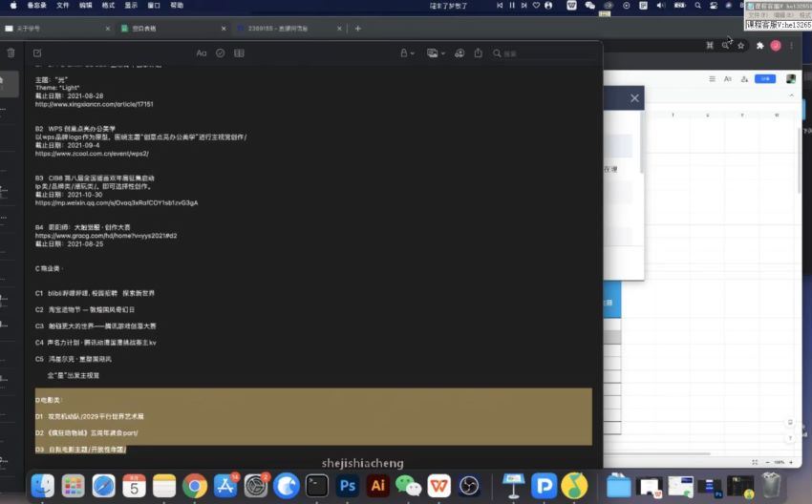Launch Illustrator from the Dock

tap(378, 487)
